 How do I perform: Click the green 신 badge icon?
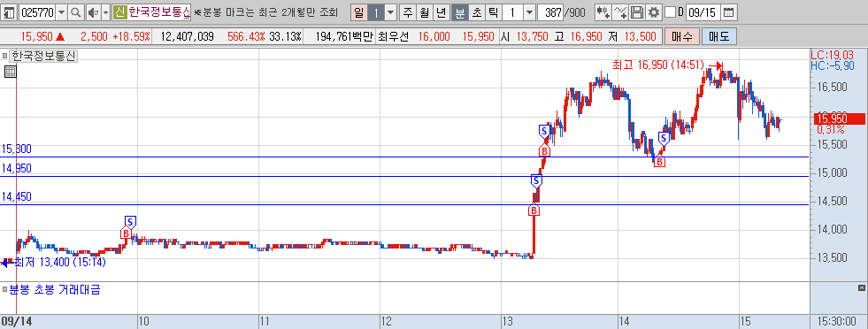(x=119, y=12)
